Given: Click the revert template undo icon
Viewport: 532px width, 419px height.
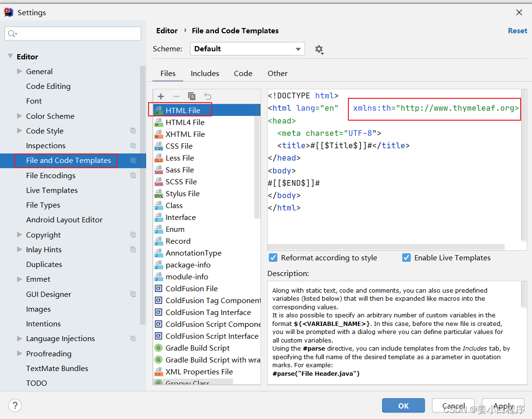Looking at the screenshot, I should [207, 96].
